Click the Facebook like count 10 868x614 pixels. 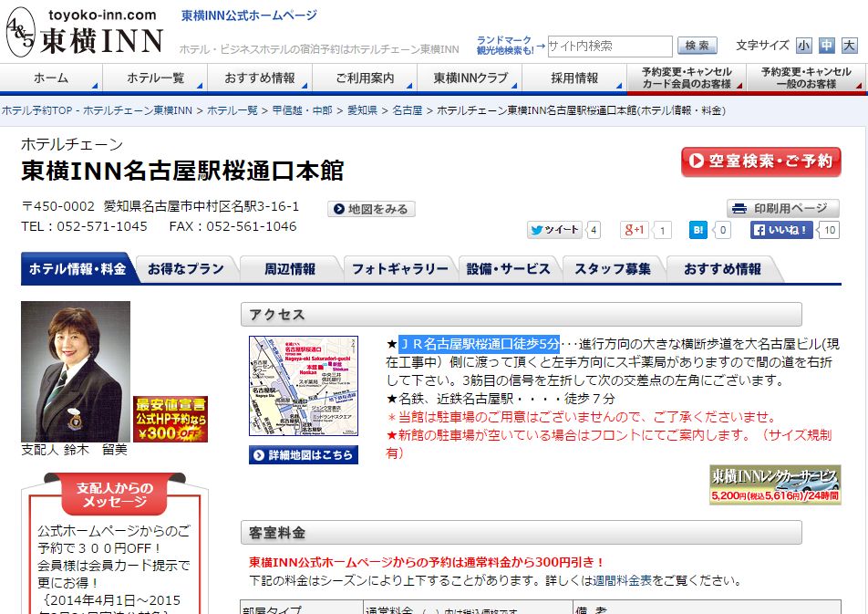(830, 230)
